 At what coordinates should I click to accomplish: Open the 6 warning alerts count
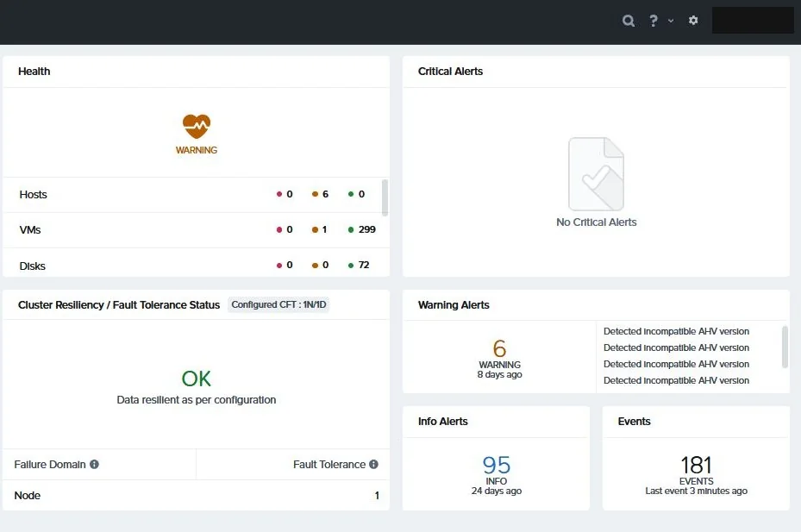(499, 348)
